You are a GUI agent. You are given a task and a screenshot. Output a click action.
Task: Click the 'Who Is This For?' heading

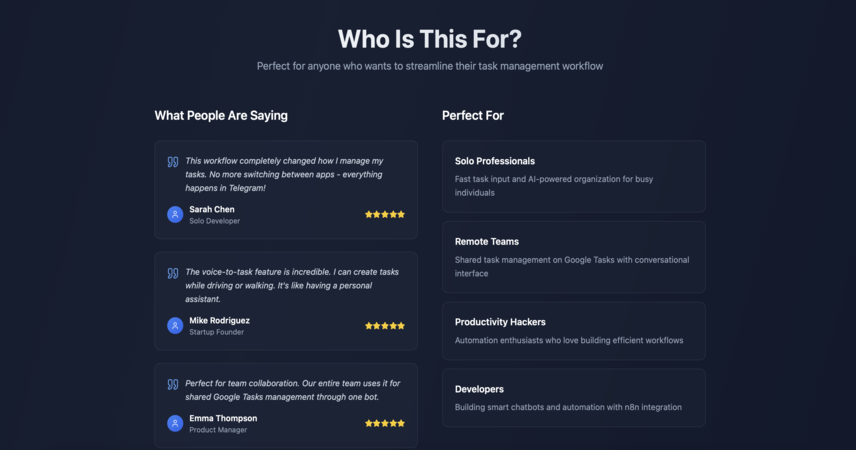430,39
